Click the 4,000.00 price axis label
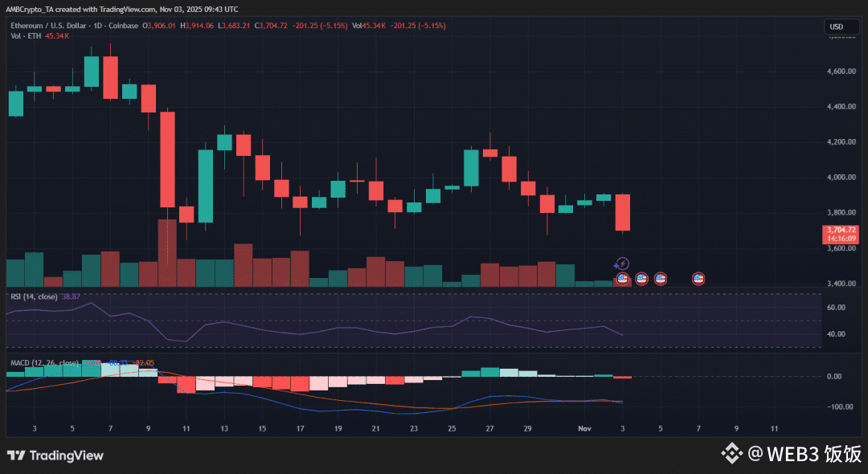The height and width of the screenshot is (474, 868). click(841, 178)
